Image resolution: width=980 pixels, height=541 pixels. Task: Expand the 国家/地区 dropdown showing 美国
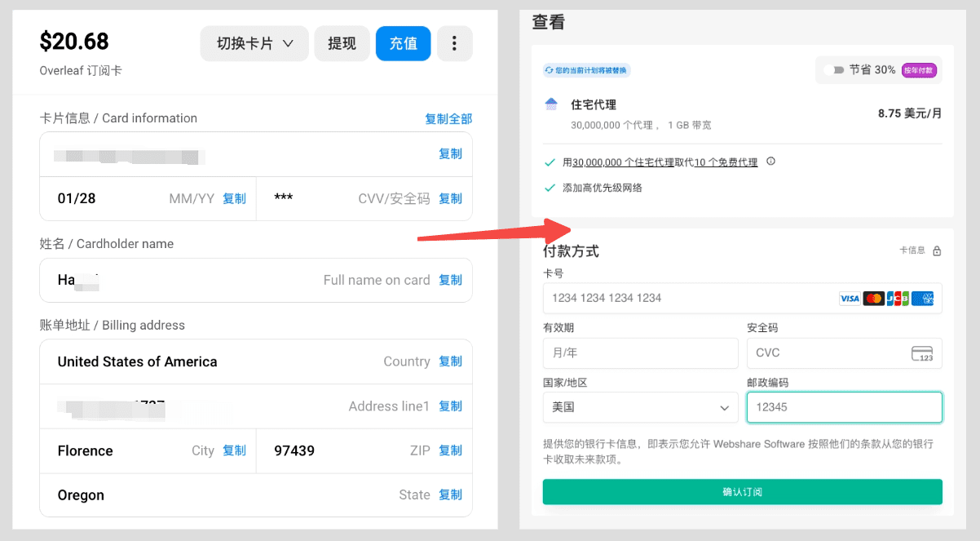[x=641, y=407]
